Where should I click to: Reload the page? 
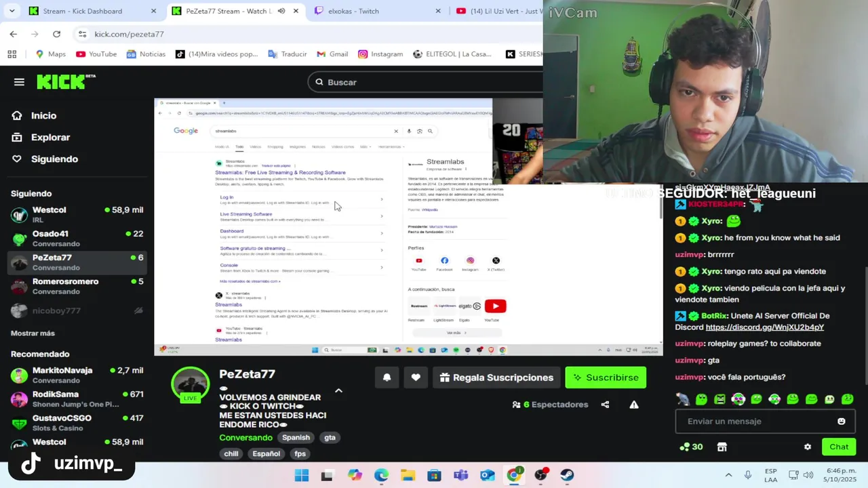pos(56,34)
